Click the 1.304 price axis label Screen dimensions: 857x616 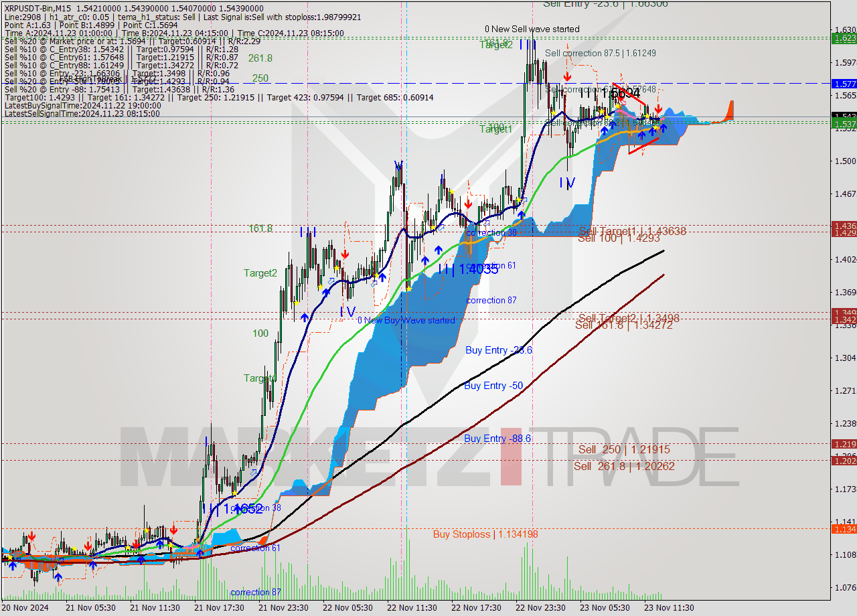pos(845,358)
